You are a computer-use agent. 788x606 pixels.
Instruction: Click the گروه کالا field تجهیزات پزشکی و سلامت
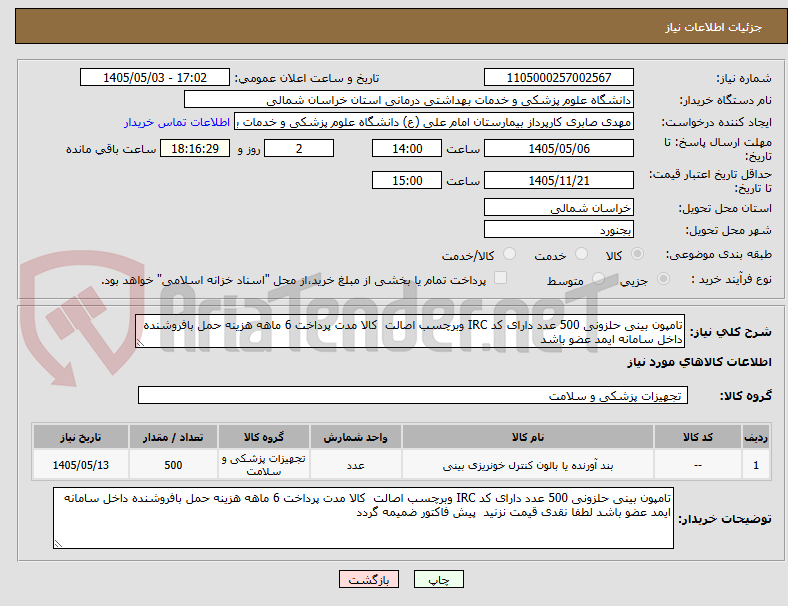pyautogui.click(x=413, y=395)
